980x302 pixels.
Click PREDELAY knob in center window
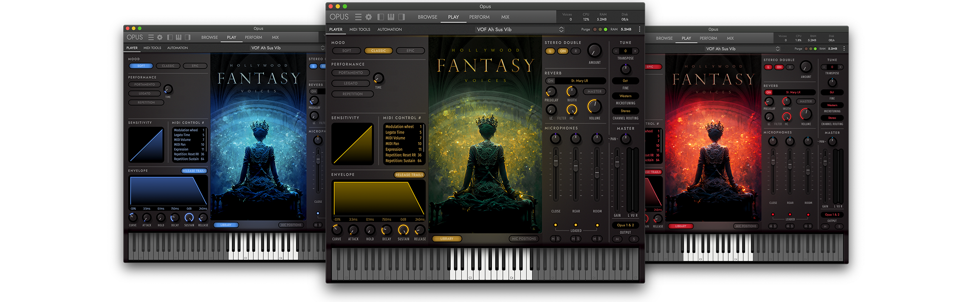pos(551,91)
